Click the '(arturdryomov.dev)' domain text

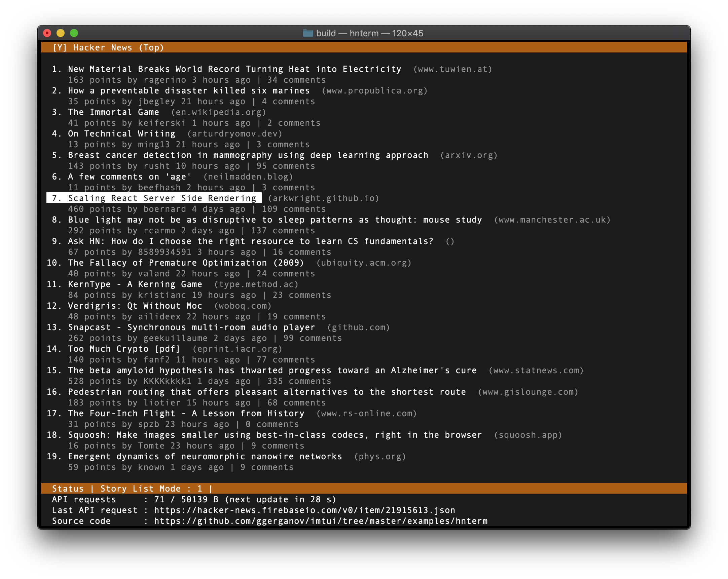point(235,134)
